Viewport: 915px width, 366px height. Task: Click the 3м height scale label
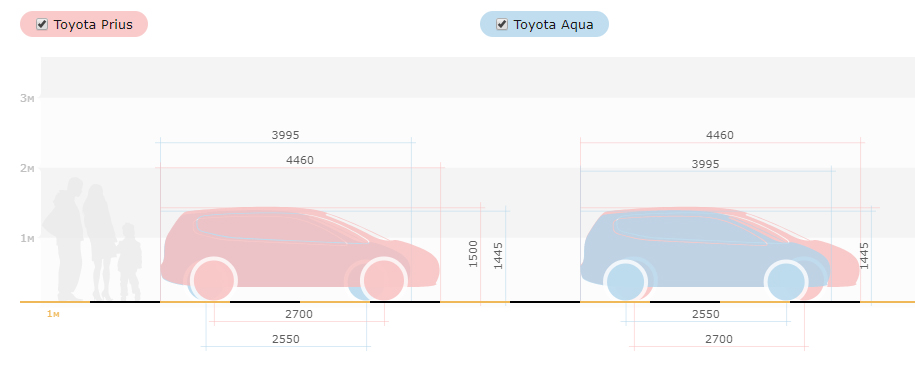coord(27,98)
